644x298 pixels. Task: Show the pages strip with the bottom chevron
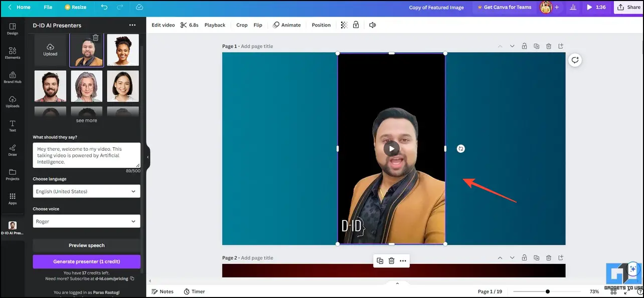pyautogui.click(x=397, y=283)
